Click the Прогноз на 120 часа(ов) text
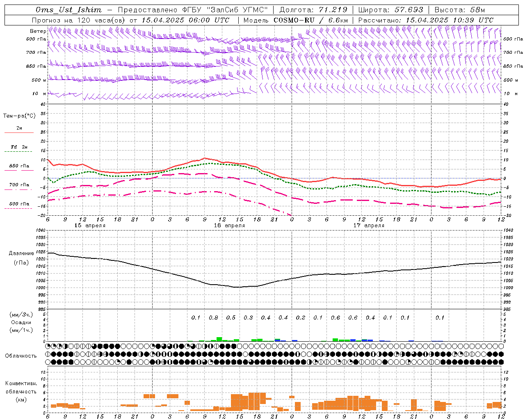Viewport: 525px width, 420px height. pos(79,20)
